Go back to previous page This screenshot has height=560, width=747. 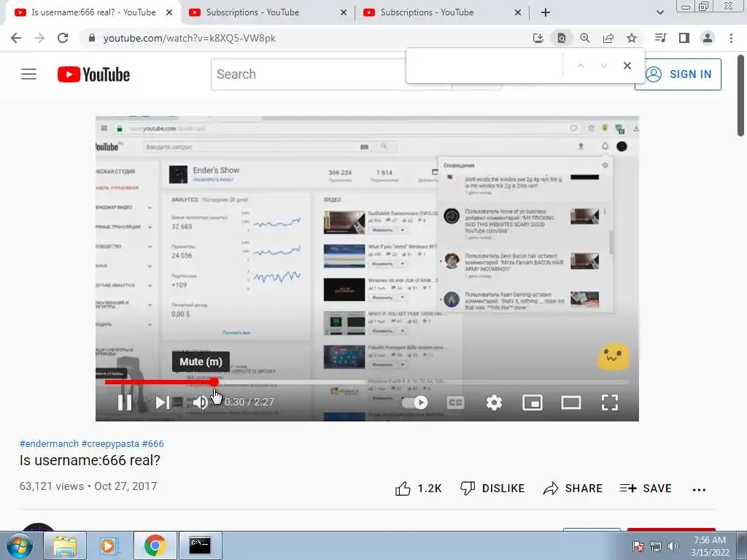tap(16, 38)
